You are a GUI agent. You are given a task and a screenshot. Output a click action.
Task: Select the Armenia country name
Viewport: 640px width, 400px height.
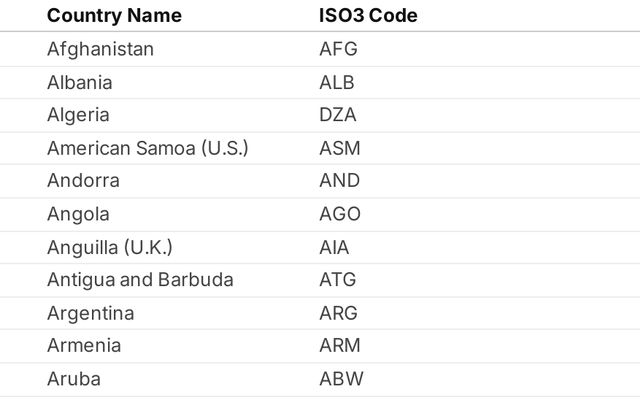84,346
